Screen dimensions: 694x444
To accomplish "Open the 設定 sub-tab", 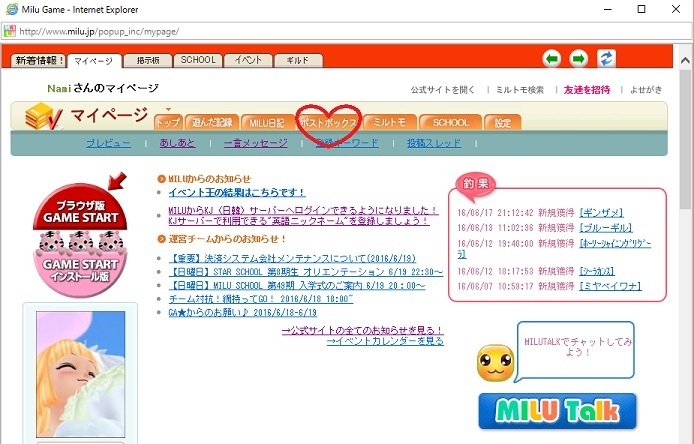I will (x=502, y=122).
